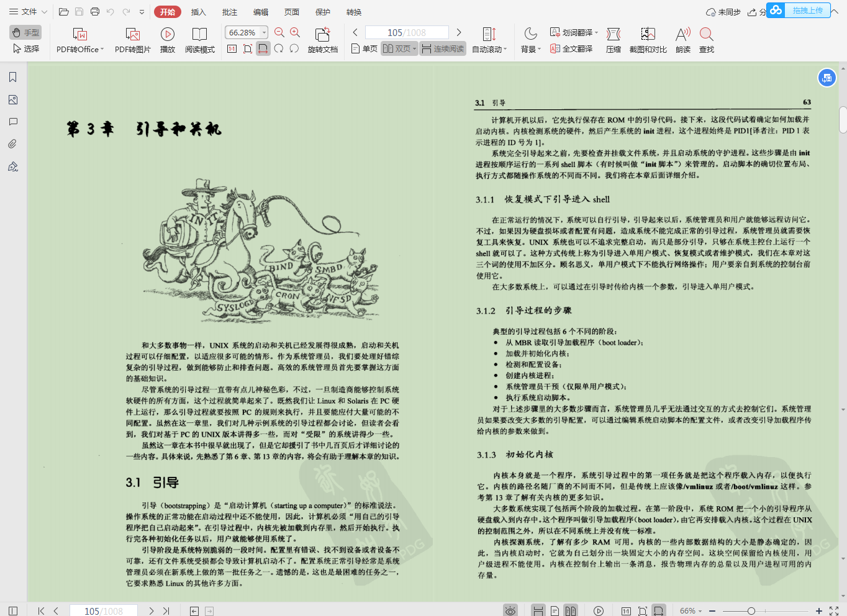Toggle fit width mode in toolbar
Screen dimensions: 847x616
263,48
